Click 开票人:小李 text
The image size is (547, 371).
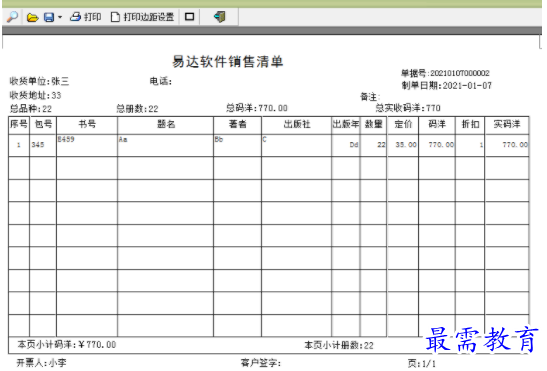[42, 363]
